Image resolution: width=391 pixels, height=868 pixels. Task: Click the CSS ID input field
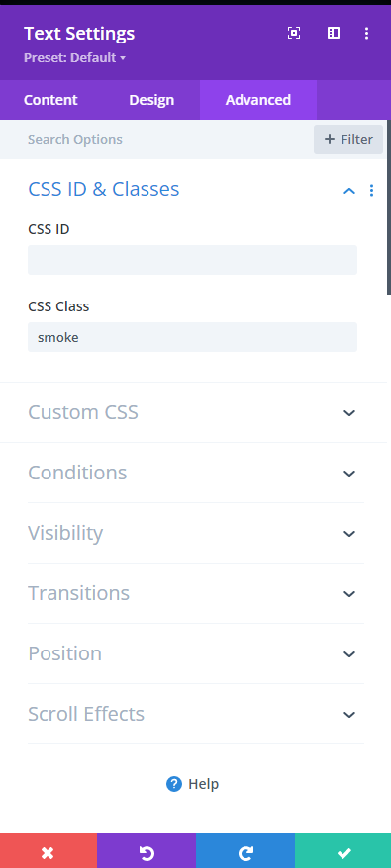(x=192, y=260)
